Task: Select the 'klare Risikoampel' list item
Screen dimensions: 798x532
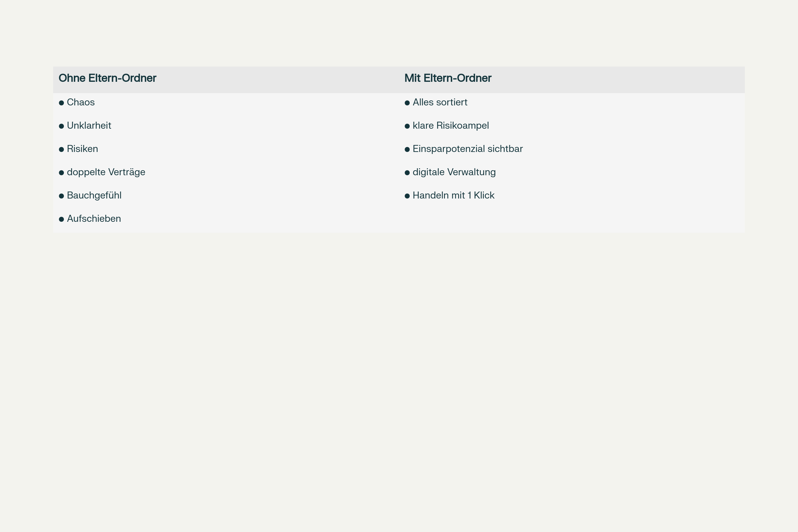Action: [451, 126]
